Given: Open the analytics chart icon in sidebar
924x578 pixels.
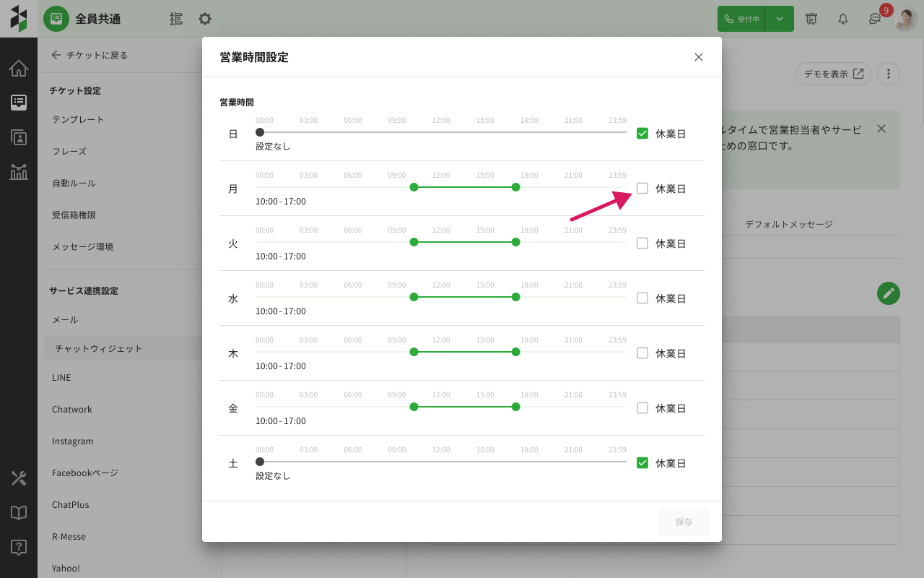Looking at the screenshot, I should click(19, 172).
